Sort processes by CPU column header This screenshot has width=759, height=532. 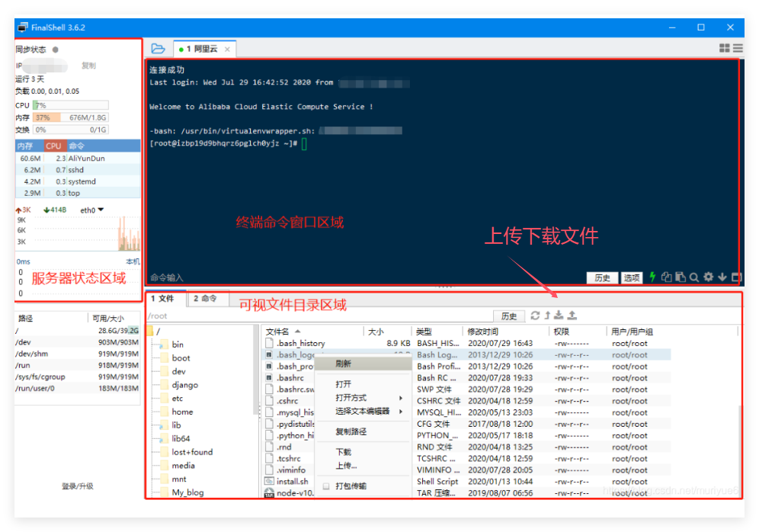(55, 146)
